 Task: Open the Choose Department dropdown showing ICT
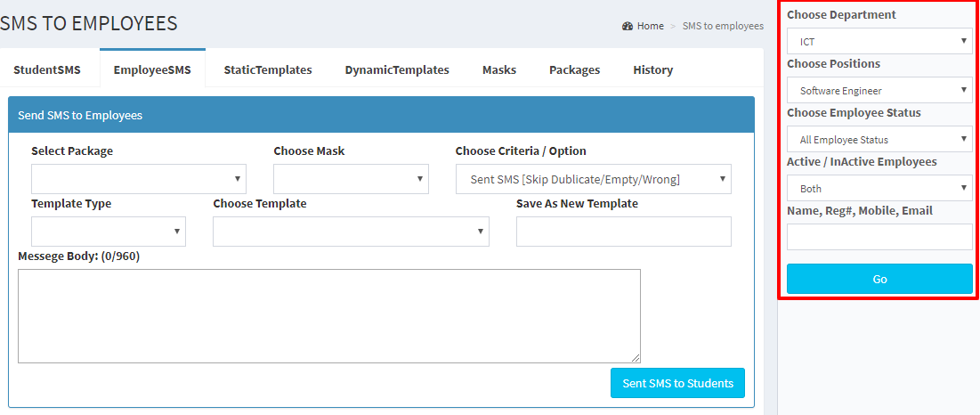click(x=879, y=41)
